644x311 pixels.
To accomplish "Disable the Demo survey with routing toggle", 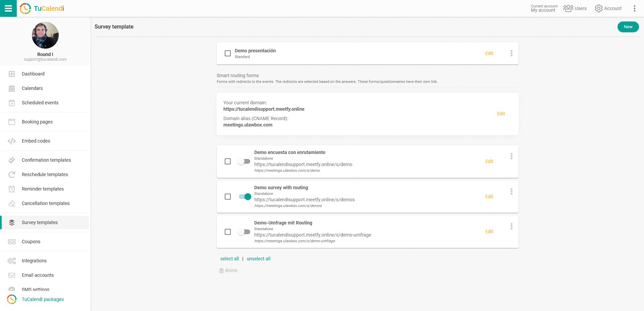I will point(245,197).
